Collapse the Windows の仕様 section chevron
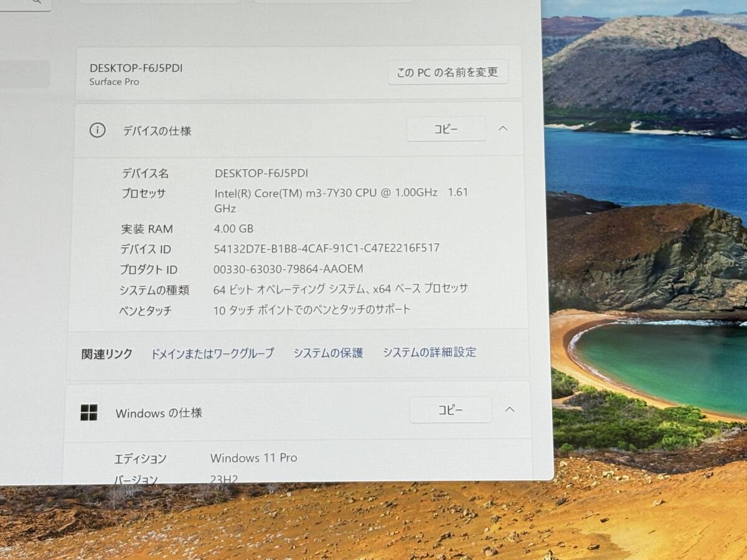The height and width of the screenshot is (560, 747). tap(509, 409)
